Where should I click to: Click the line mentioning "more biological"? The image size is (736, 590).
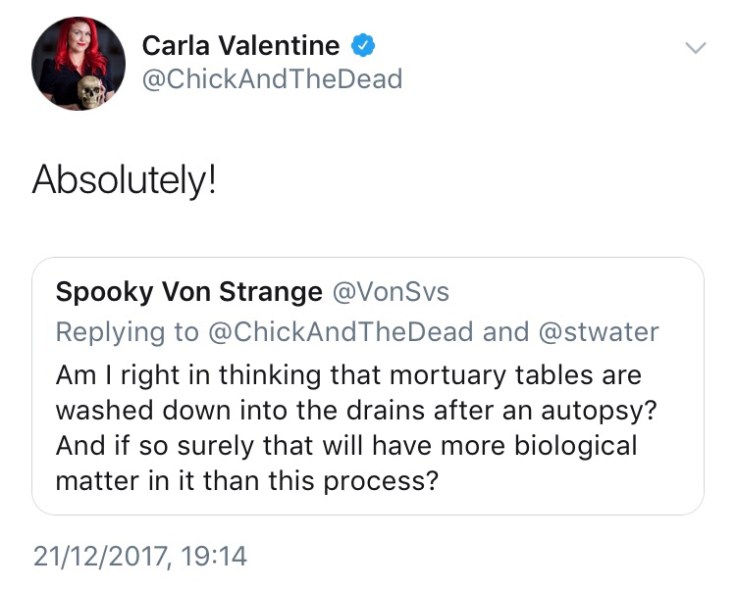346,445
